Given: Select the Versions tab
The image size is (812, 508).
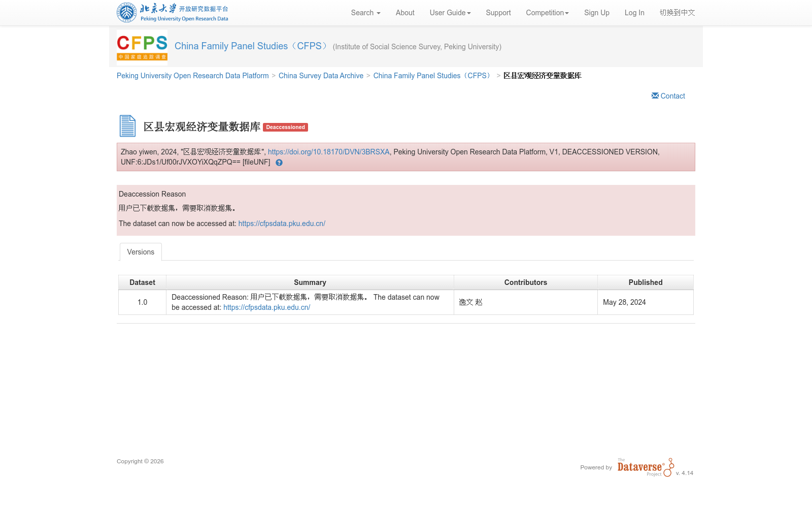Looking at the screenshot, I should pyautogui.click(x=141, y=252).
